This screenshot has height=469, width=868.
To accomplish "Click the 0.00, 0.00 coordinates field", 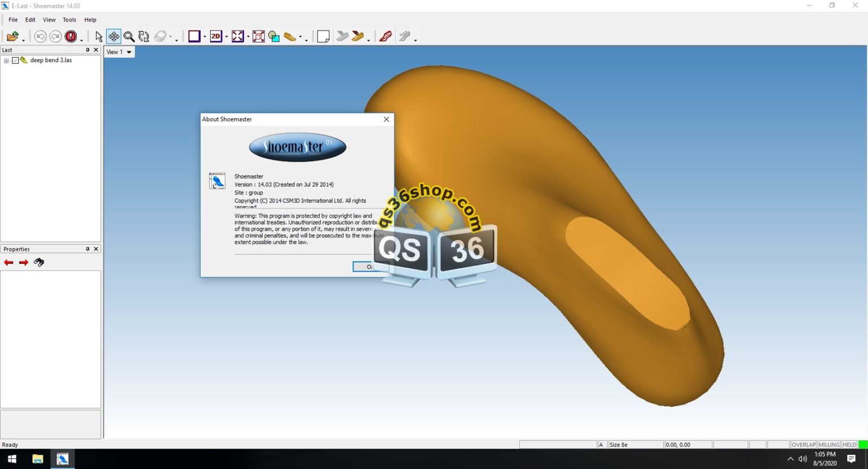I will [x=688, y=445].
